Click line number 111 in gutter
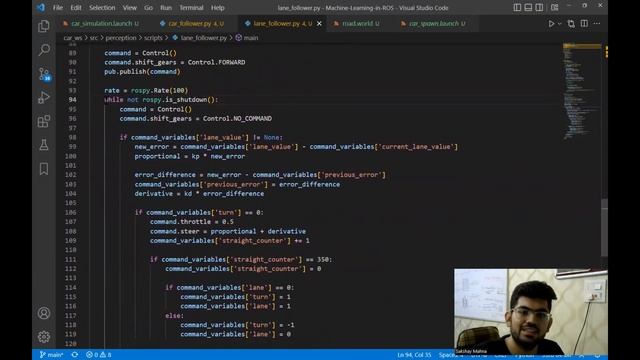640x360 pixels. click(71, 259)
